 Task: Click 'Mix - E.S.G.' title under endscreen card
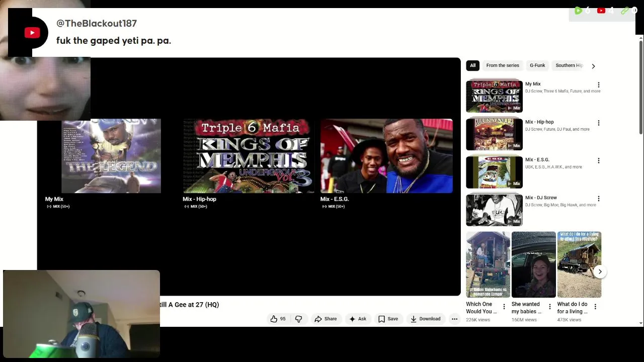click(335, 199)
